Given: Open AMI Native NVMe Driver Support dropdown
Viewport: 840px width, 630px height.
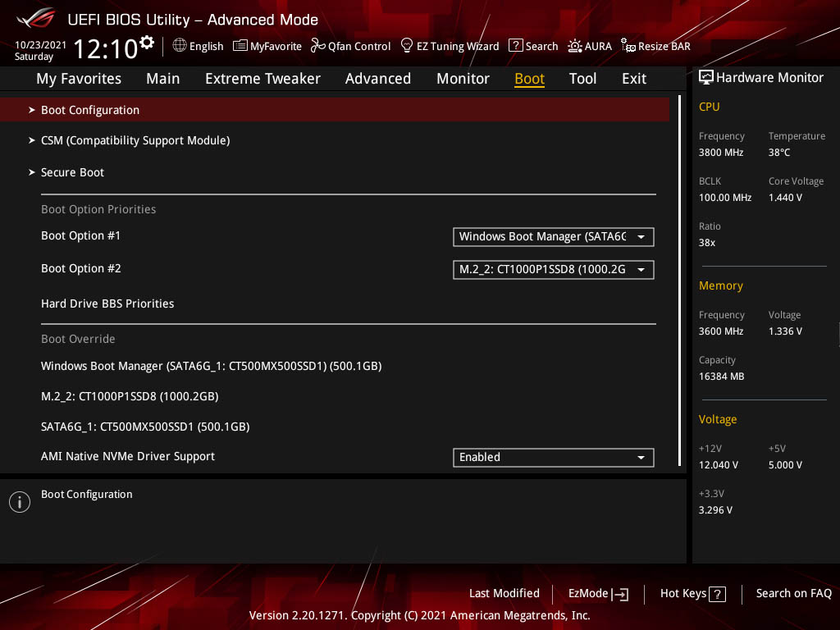Looking at the screenshot, I should [x=554, y=458].
